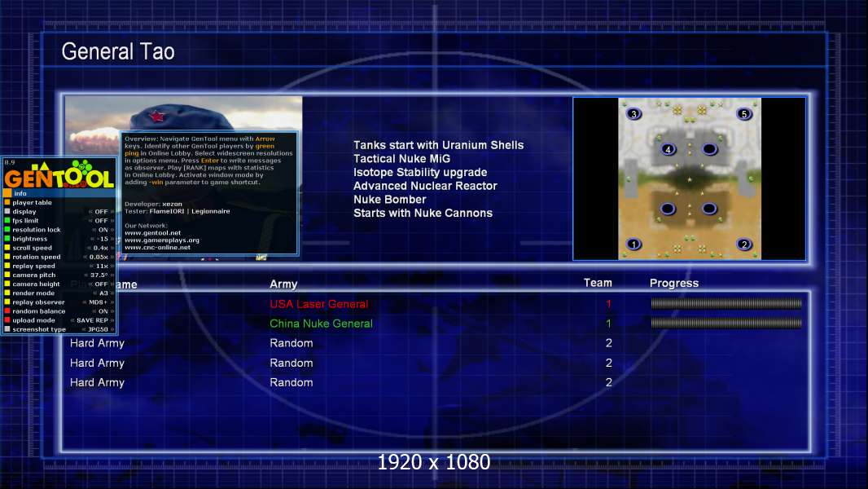868x489 pixels.
Task: Click 'Tanks start with Uranium Shells' text
Action: click(x=438, y=145)
